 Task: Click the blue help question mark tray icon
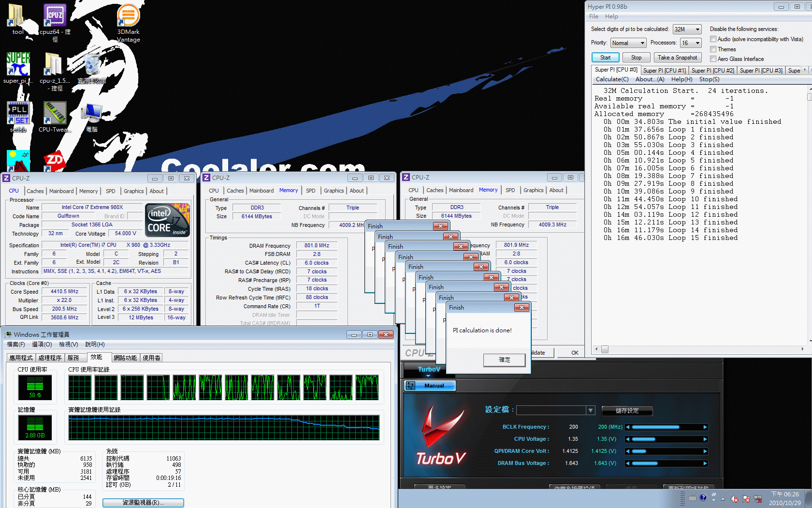[703, 497]
